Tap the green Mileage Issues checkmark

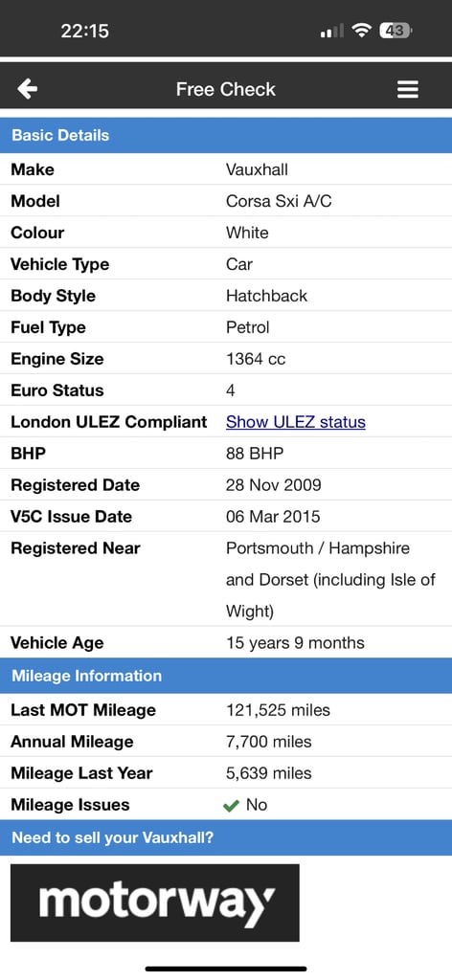tap(232, 806)
